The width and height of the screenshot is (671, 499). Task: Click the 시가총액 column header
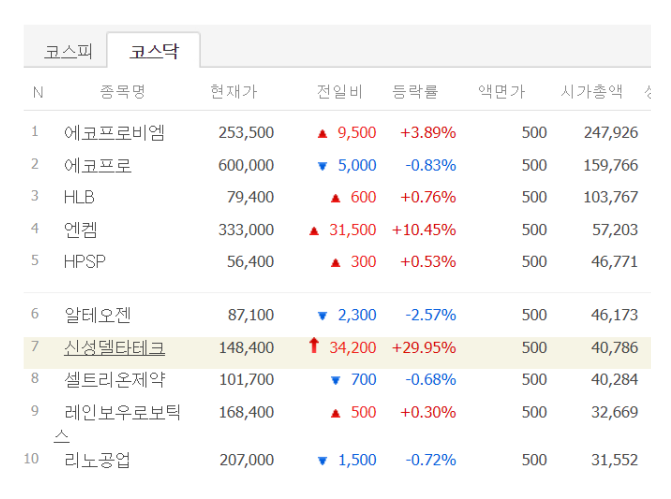click(x=592, y=92)
